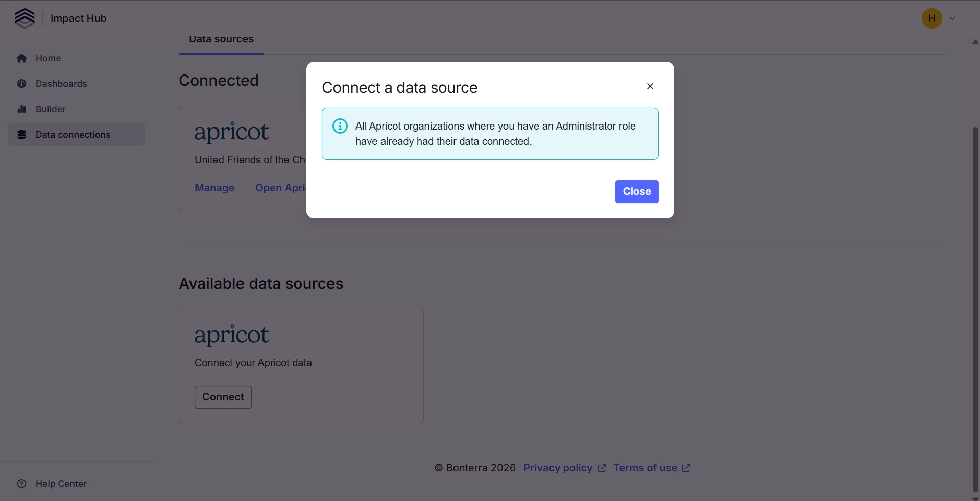Click the Data connections database icon

tap(21, 135)
